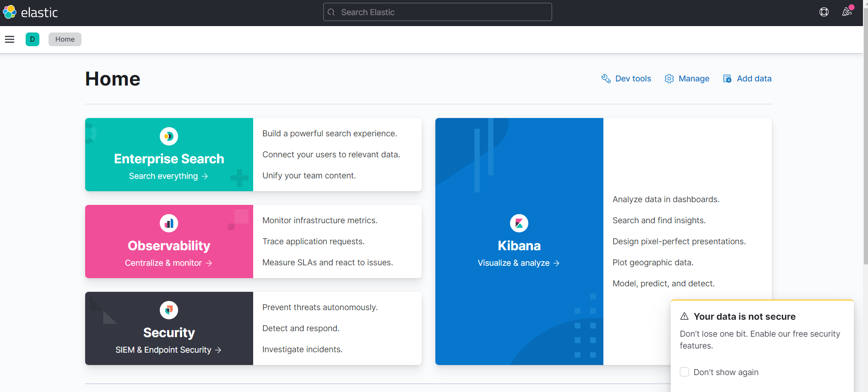Click the Dev tools wrench icon
Screen dimensions: 868x392
[x=606, y=79]
